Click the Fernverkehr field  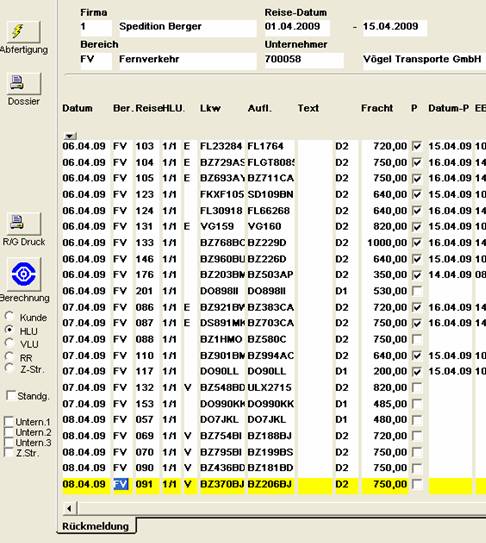point(187,60)
